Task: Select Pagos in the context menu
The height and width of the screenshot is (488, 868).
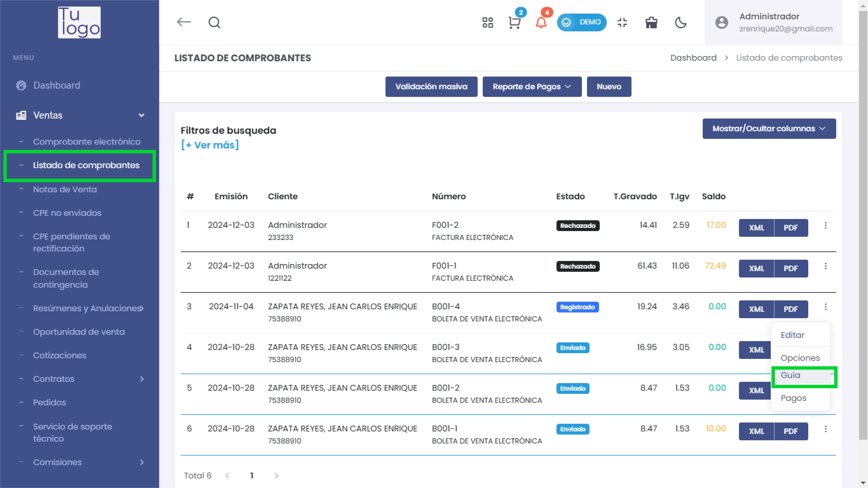Action: point(794,398)
